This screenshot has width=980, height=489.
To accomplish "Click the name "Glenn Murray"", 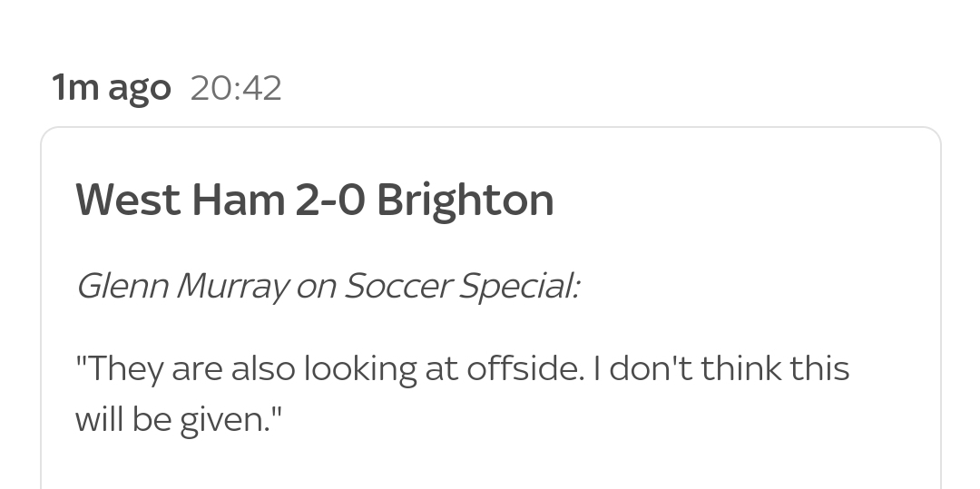I will [x=182, y=288].
